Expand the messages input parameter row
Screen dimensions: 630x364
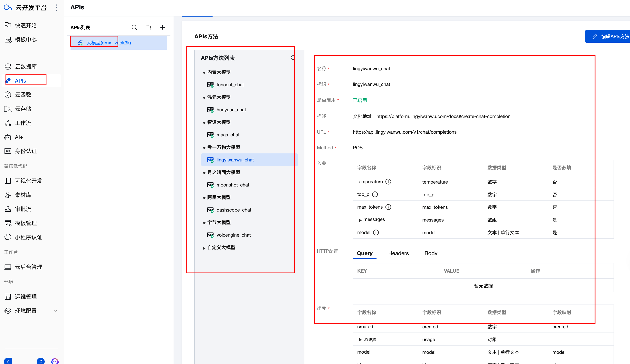[x=360, y=220]
